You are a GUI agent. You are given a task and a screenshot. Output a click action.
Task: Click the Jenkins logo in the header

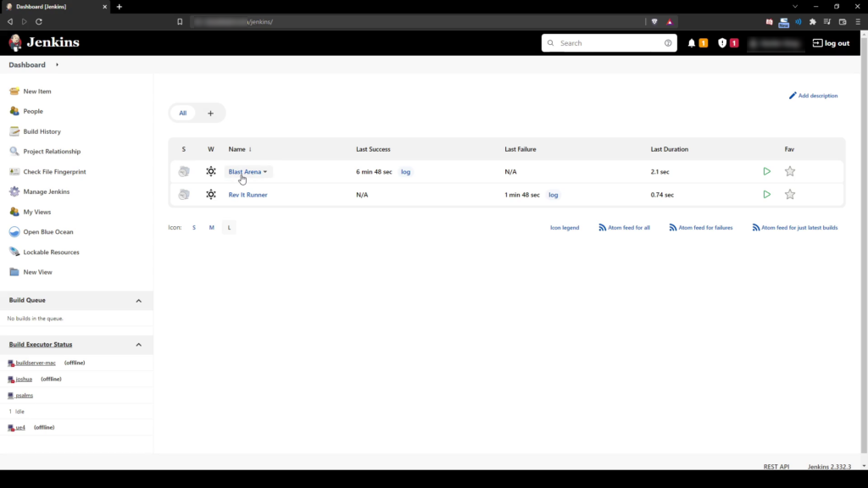[x=44, y=42]
